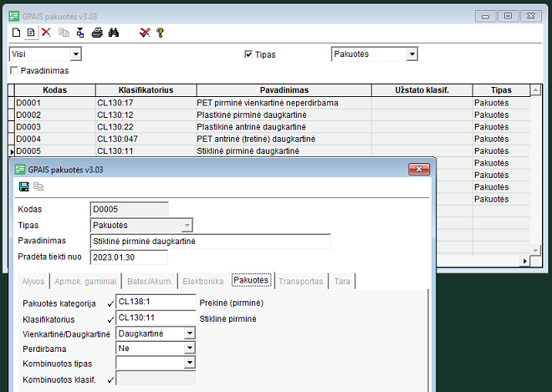Click the Klasifikatorius CL130:11 field in dialog
The height and width of the screenshot is (392, 552).
click(x=156, y=318)
